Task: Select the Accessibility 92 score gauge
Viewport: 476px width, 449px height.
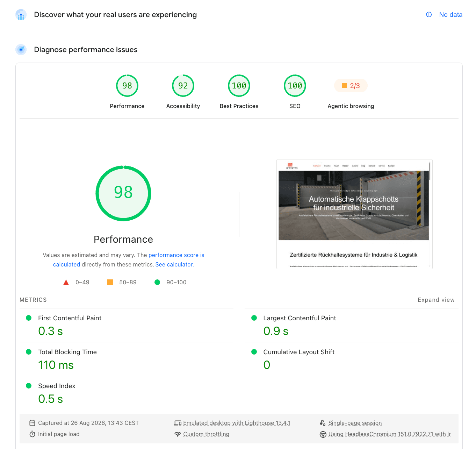Action: pyautogui.click(x=183, y=86)
